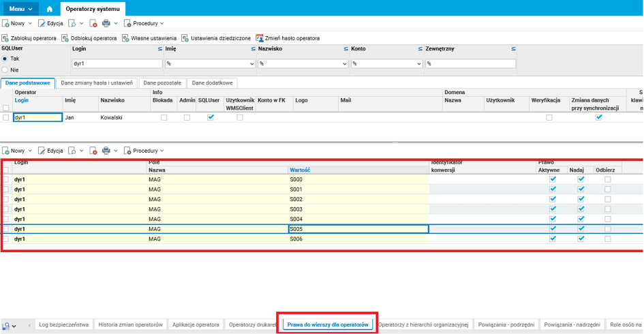Screen dimensions: 644x334
Task: Expand Nowy dropdown arrow in lower toolbar
Action: click(30, 151)
